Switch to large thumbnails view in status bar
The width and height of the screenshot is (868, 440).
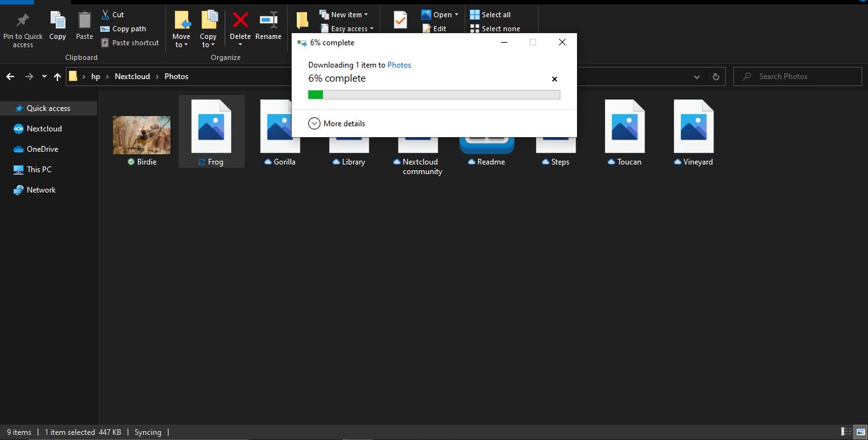[x=861, y=432]
